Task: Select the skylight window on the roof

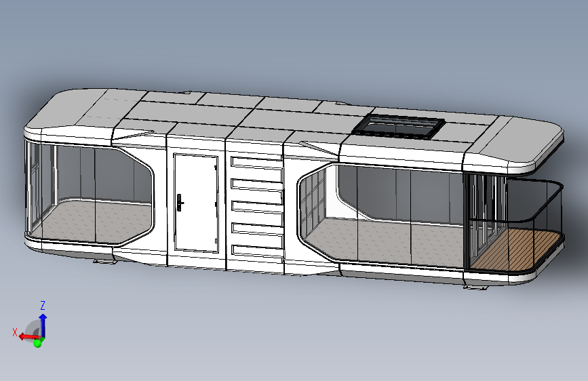Action: 399,126
